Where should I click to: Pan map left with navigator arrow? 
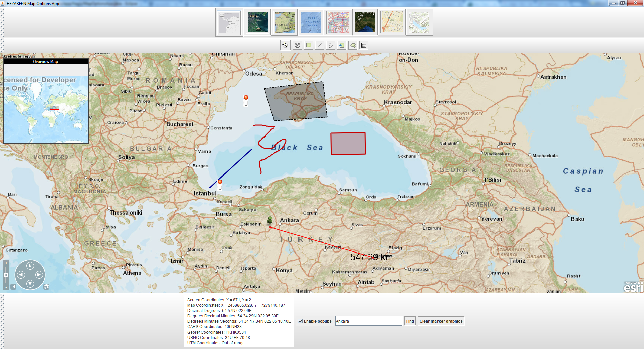pos(21,275)
